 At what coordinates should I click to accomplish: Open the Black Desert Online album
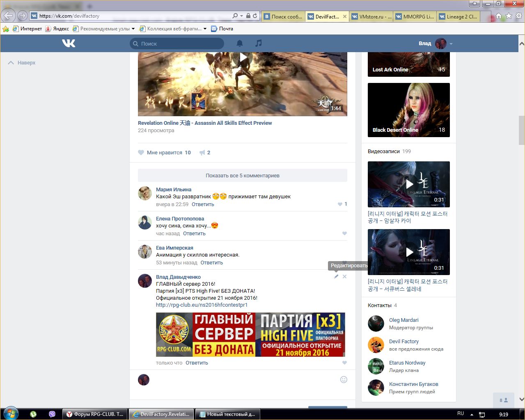(x=409, y=110)
